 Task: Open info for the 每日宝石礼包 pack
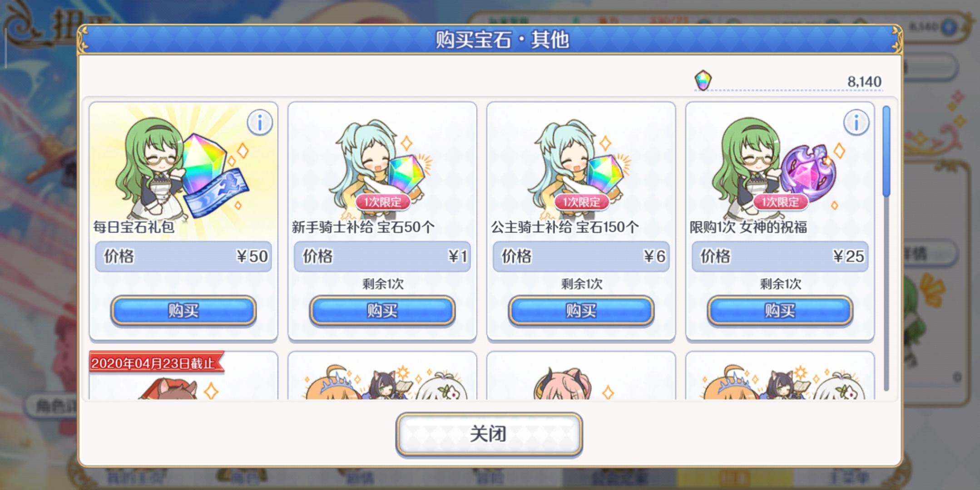[x=260, y=122]
